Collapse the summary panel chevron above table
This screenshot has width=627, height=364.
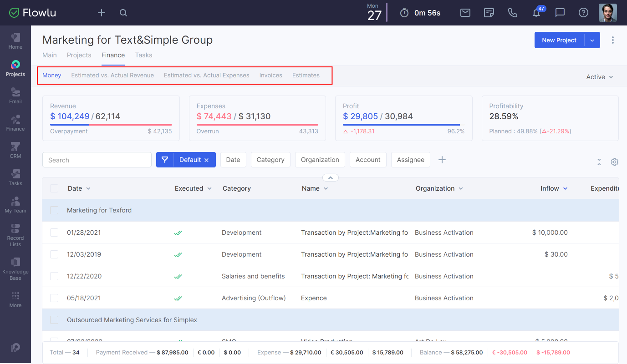point(331,178)
